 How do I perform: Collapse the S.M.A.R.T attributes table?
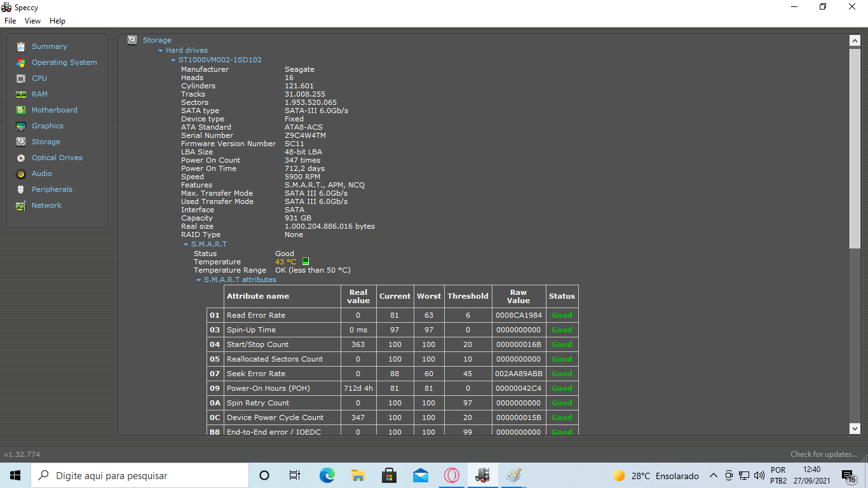198,280
